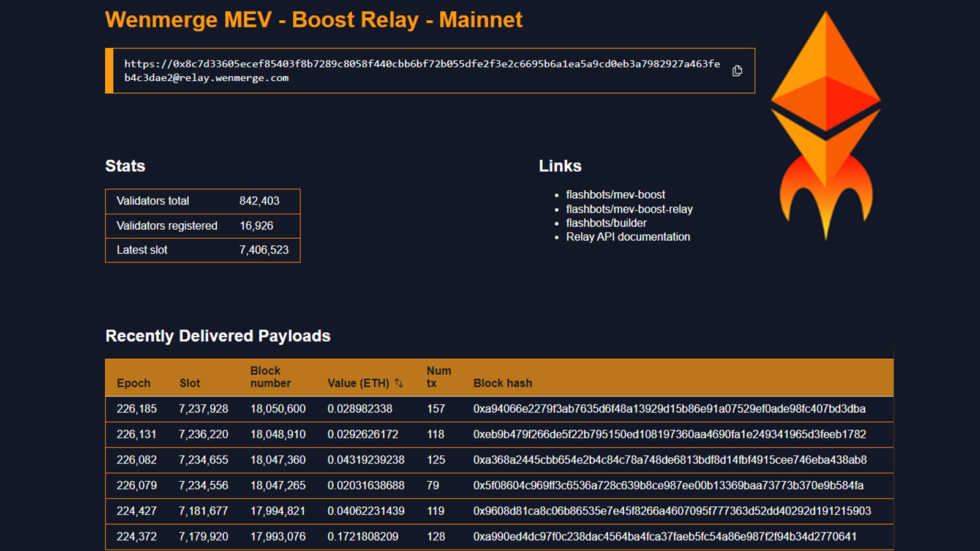Click the value 0.04062231439 ETH cell
The width and height of the screenshot is (980, 551).
click(366, 511)
